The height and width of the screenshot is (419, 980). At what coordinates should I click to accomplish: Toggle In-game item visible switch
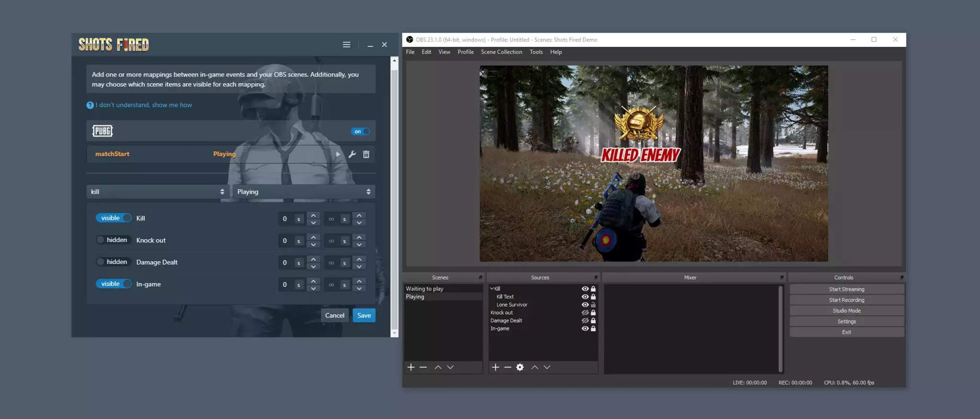pos(113,284)
